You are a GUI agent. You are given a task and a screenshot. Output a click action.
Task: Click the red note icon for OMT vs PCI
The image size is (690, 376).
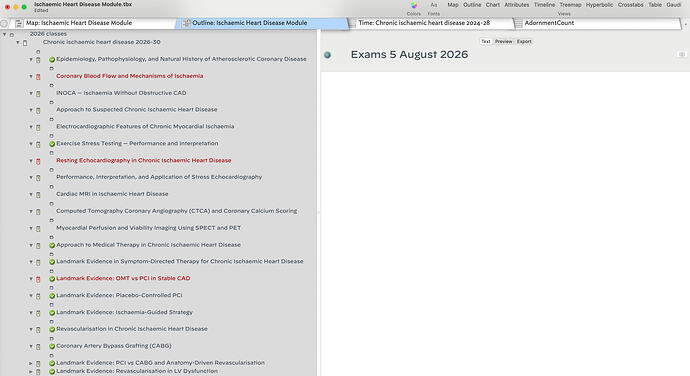(x=38, y=279)
